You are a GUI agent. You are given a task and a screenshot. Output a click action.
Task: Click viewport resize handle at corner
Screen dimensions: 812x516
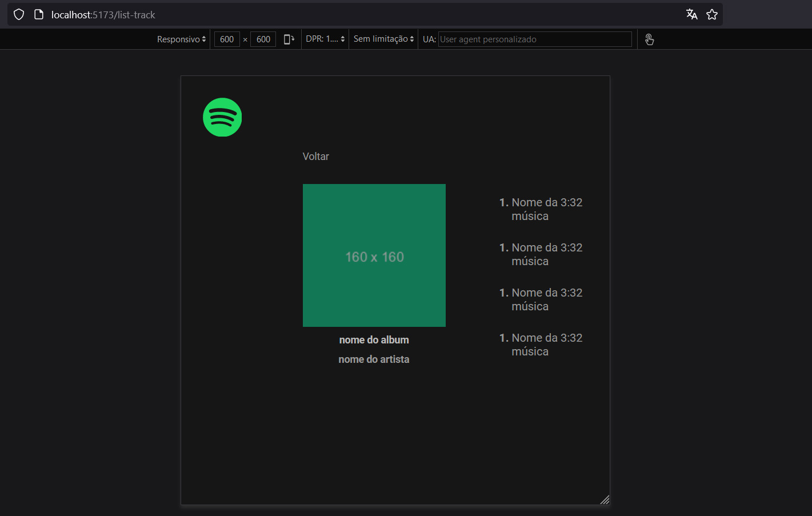coord(605,499)
